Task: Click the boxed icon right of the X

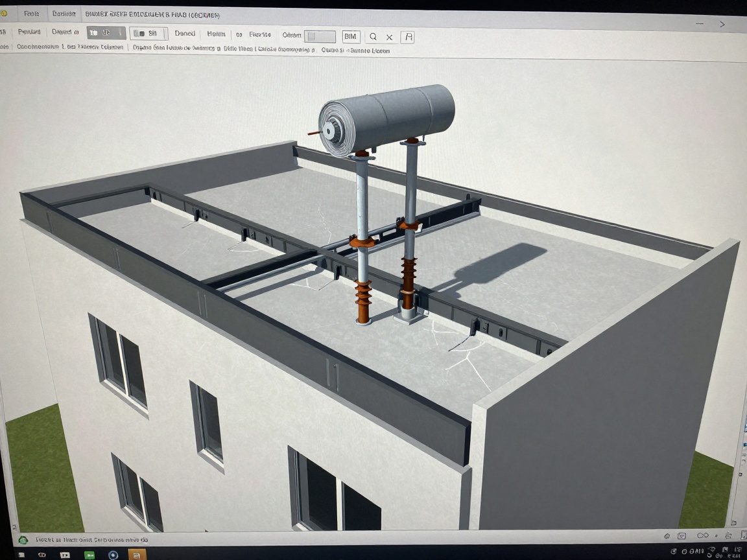Action: pyautogui.click(x=408, y=37)
